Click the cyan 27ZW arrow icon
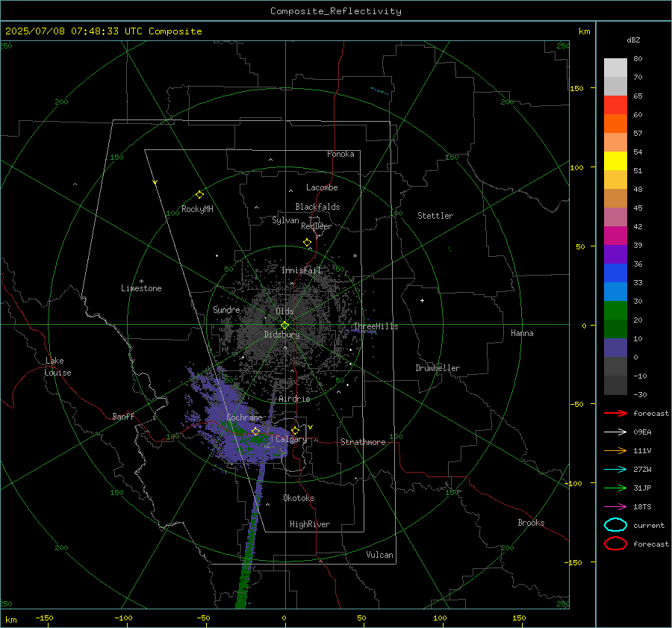Viewport: 672px width, 628px height. (x=615, y=470)
